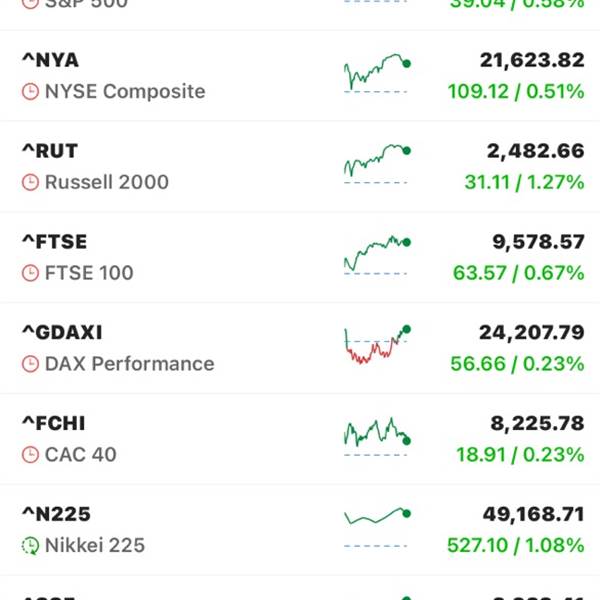Tap the clock icon beside FTSE 100
The width and height of the screenshot is (600, 600).
click(31, 273)
